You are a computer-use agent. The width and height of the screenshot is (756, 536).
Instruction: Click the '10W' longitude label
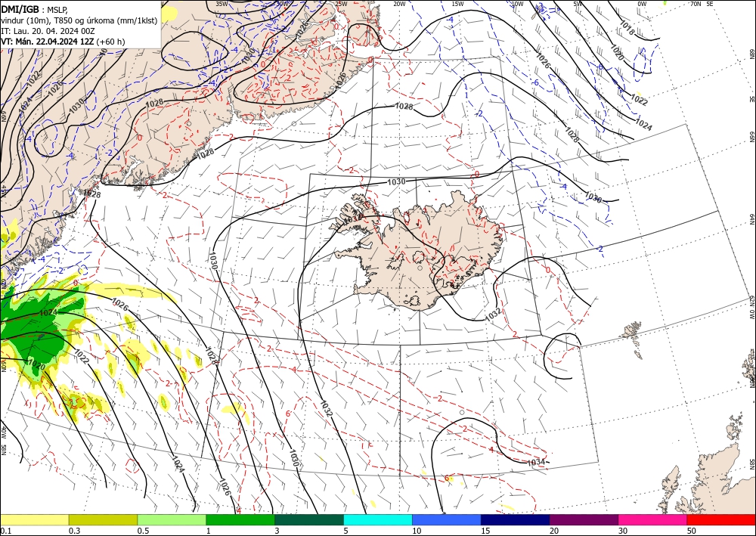coord(517,4)
